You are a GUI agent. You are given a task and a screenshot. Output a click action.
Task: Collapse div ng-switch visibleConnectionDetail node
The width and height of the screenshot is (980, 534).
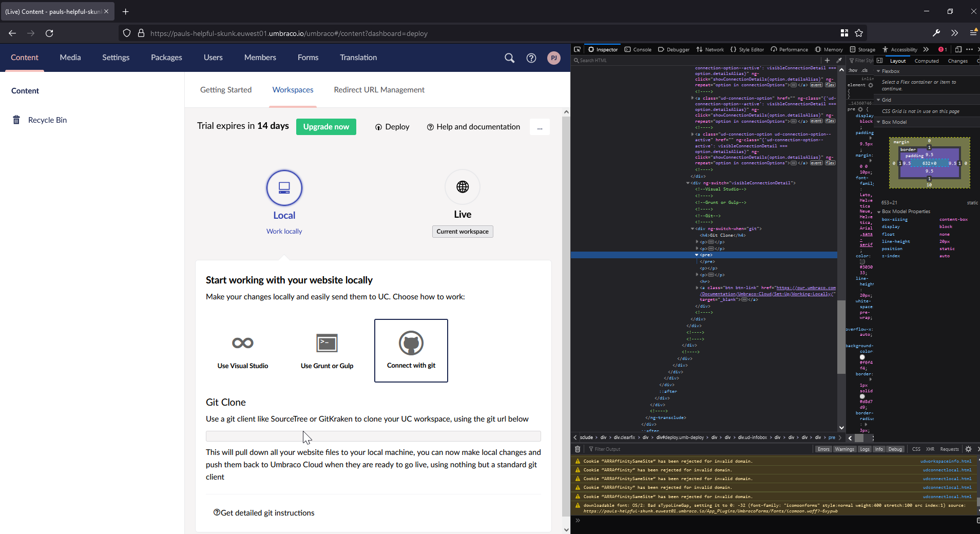click(688, 183)
